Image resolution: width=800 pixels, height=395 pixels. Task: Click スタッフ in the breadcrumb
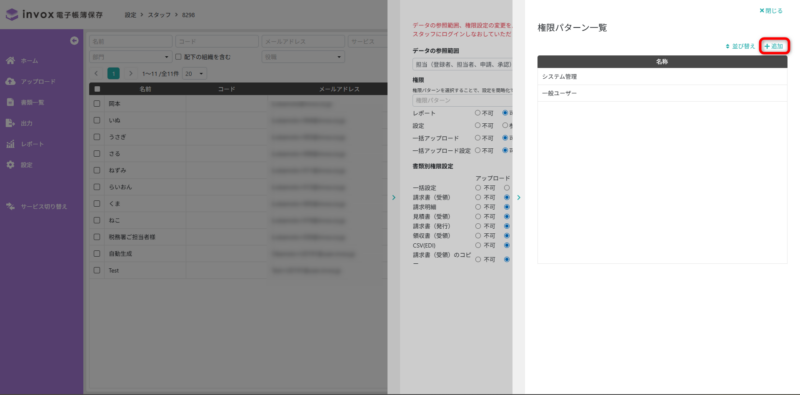click(x=159, y=15)
